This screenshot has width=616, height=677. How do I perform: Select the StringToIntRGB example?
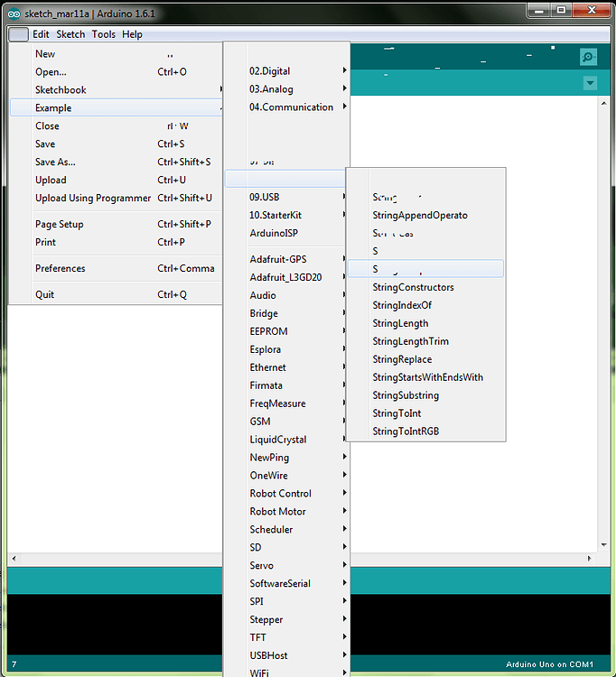(425, 431)
